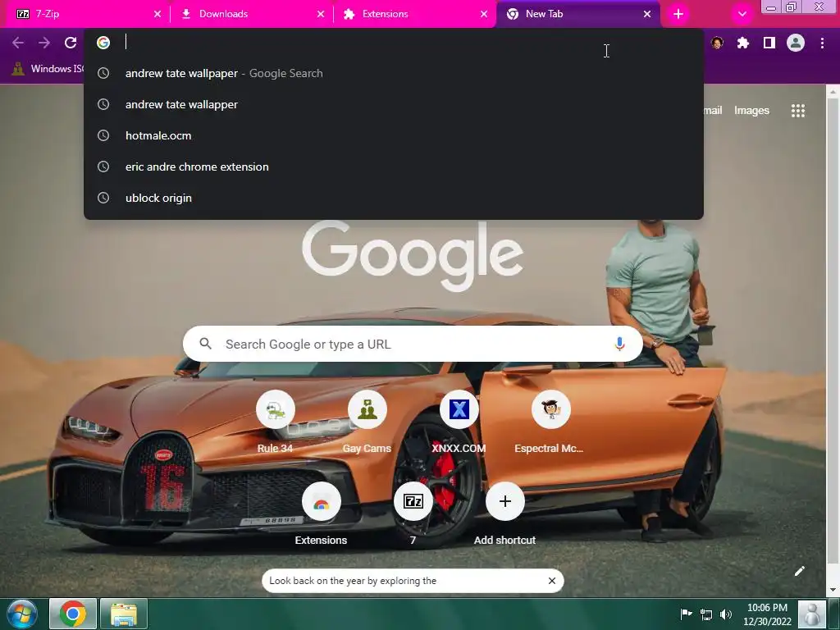Open the Rule 34 shortcut
The height and width of the screenshot is (630, 840).
[x=275, y=422]
